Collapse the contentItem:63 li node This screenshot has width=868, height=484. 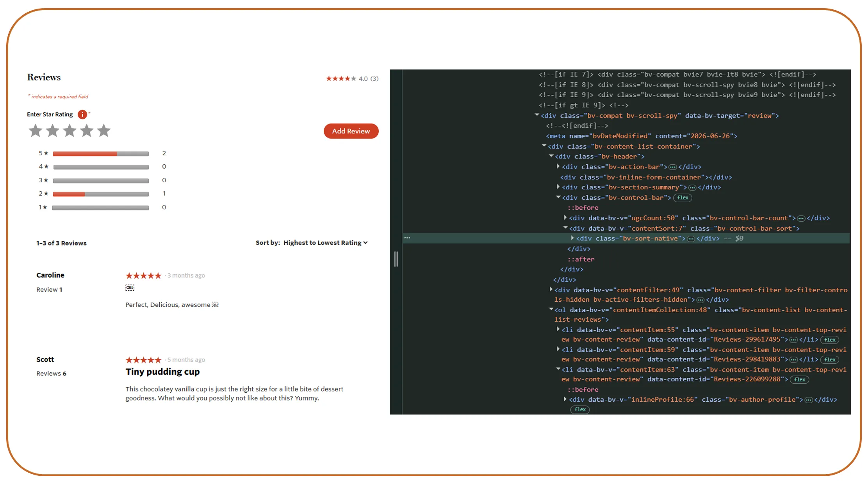[558, 369]
